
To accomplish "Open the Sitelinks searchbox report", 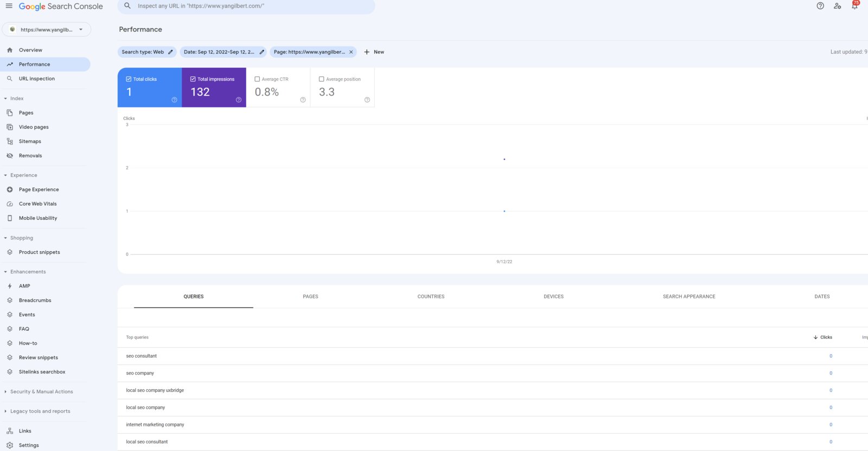I will (x=43, y=372).
